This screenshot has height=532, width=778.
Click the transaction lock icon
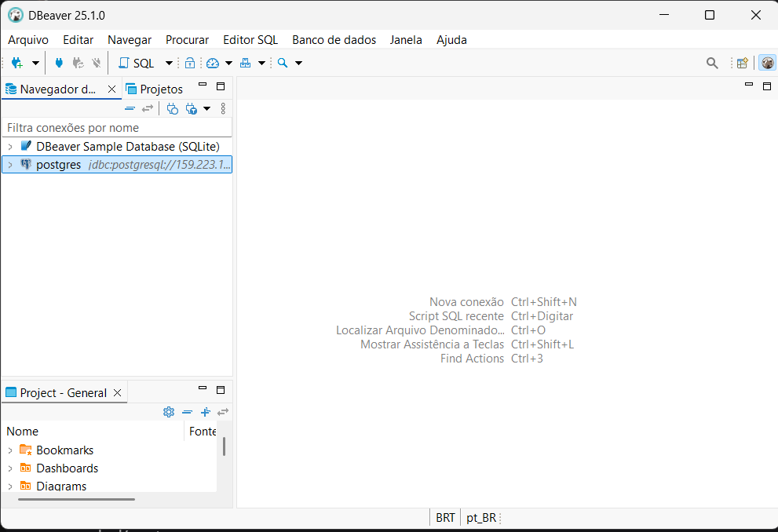click(x=189, y=63)
